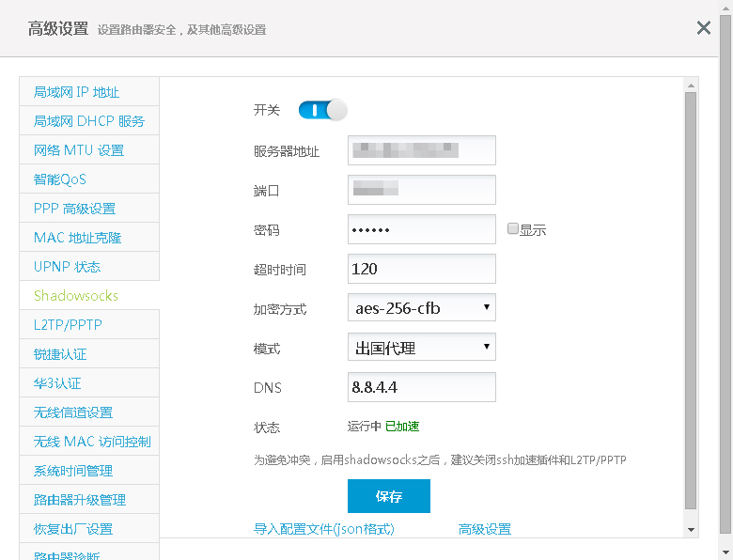733x560 pixels.
Task: Click the DNS field showing 8.8.4.4
Action: tap(422, 387)
